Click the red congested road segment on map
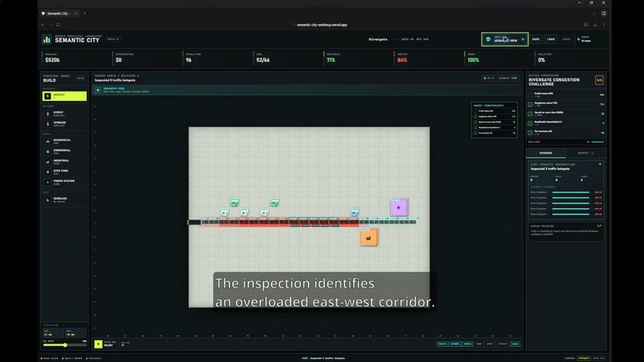 tap(289, 223)
